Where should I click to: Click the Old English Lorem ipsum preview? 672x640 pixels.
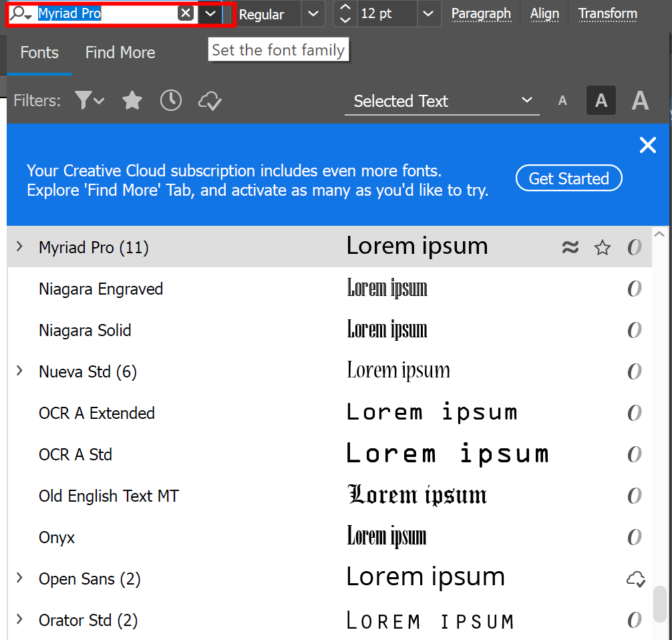(x=417, y=495)
